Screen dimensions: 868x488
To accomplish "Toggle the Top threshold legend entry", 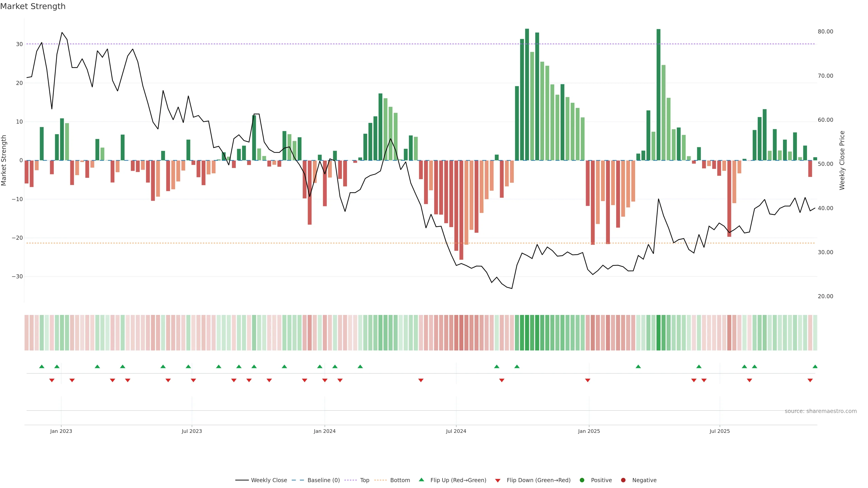I will (x=365, y=480).
